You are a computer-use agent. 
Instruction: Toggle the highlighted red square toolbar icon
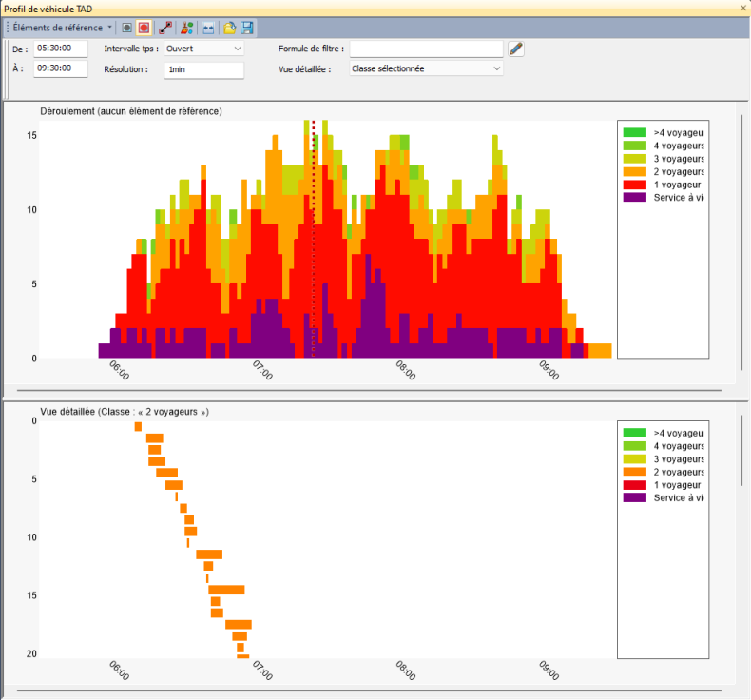coord(144,28)
